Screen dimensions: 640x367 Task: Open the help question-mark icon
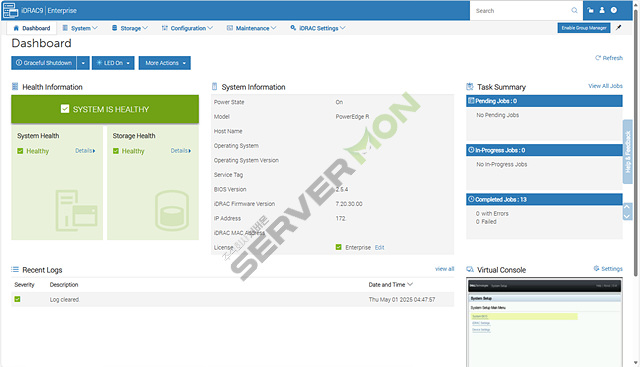[614, 10]
